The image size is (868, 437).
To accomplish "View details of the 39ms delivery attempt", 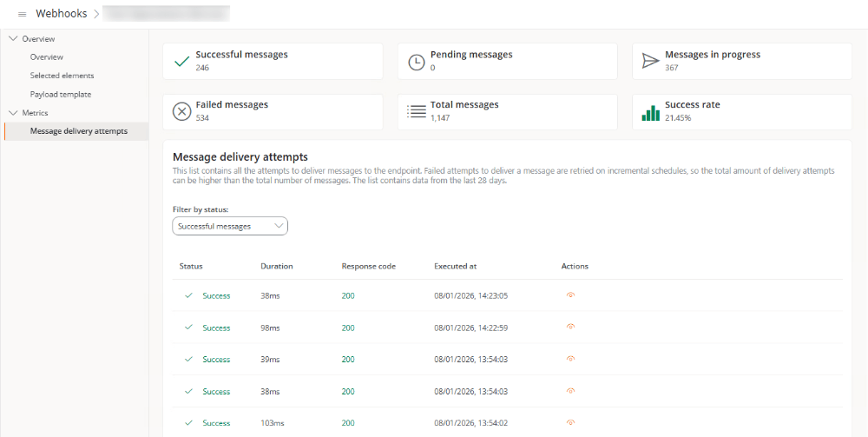I will 571,359.
